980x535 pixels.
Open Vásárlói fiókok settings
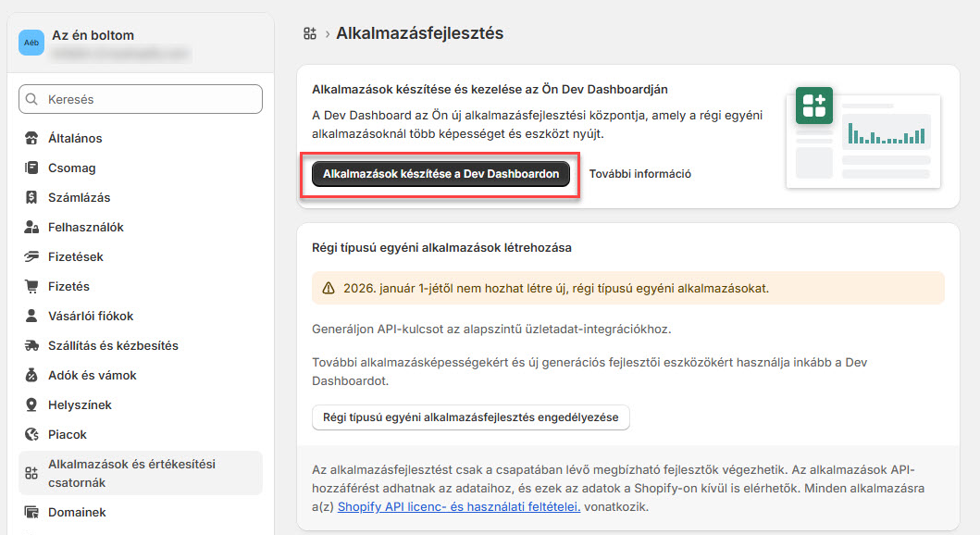(91, 317)
